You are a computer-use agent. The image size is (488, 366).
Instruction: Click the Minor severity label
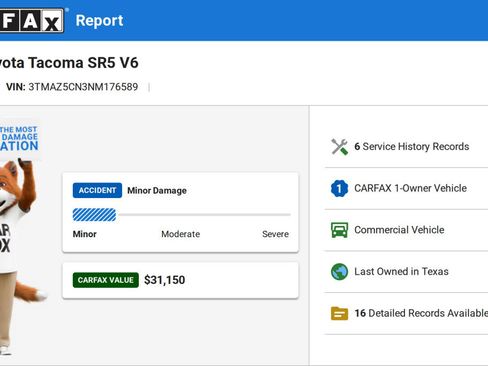(x=85, y=234)
